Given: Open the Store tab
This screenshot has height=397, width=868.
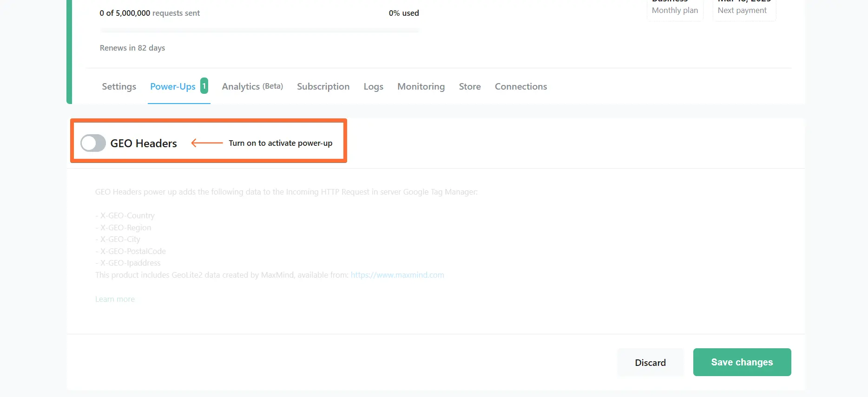Looking at the screenshot, I should pos(470,86).
